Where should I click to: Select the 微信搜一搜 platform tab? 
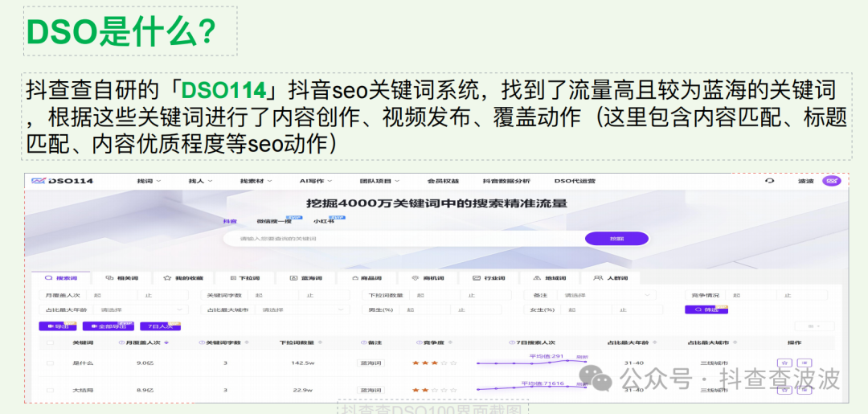coord(274,221)
